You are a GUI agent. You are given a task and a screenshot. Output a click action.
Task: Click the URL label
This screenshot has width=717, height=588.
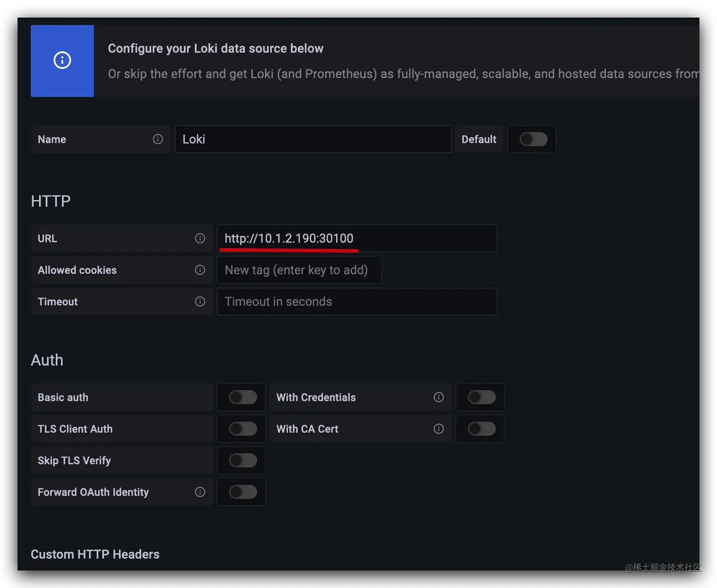pyautogui.click(x=47, y=239)
